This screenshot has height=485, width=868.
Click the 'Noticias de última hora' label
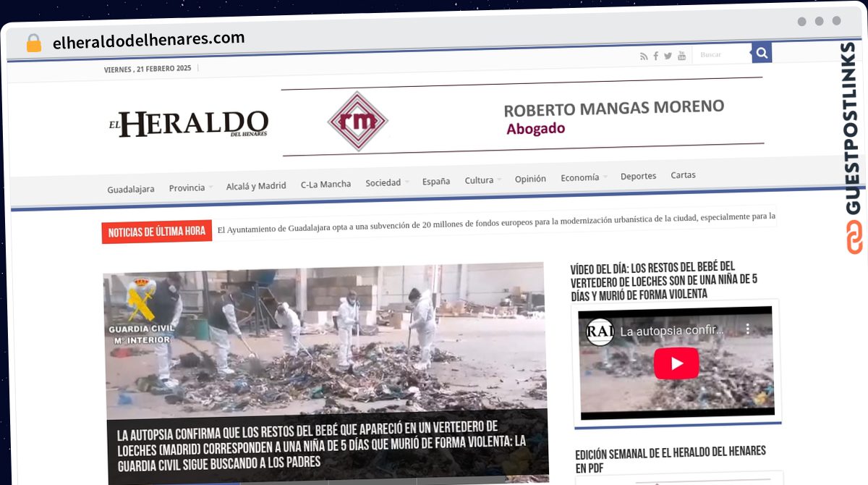(157, 232)
